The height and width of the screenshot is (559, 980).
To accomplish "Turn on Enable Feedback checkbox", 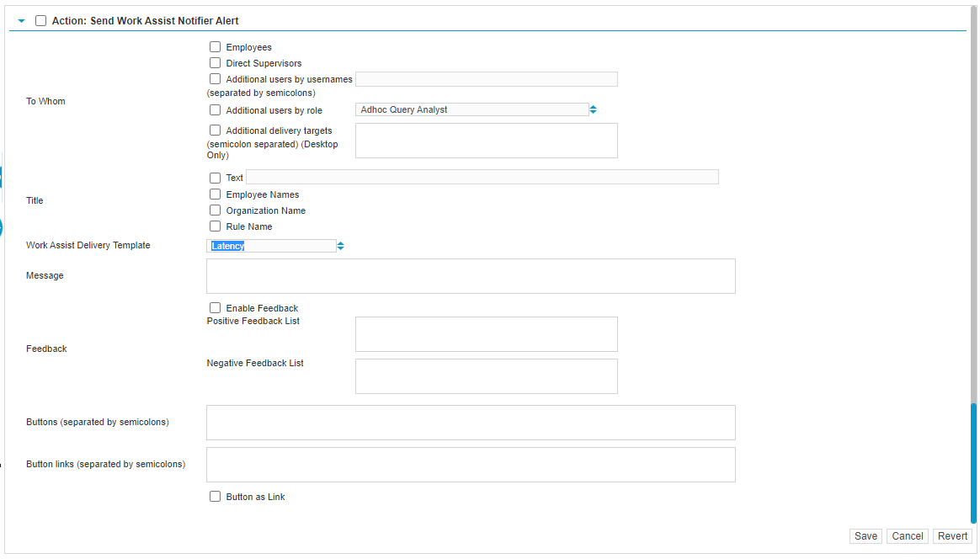I will pos(216,308).
